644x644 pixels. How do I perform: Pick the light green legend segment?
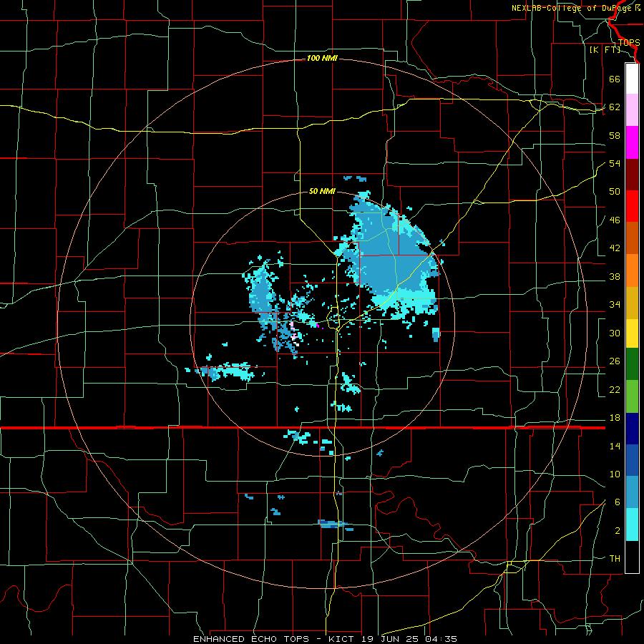pos(632,396)
